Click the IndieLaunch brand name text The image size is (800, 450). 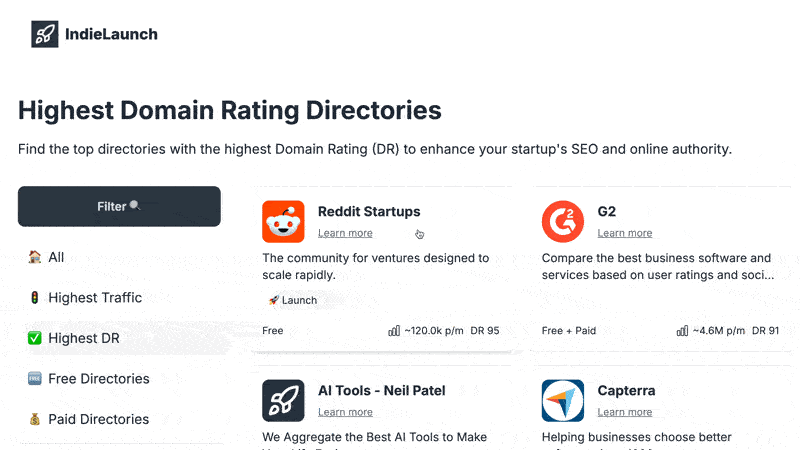(111, 34)
